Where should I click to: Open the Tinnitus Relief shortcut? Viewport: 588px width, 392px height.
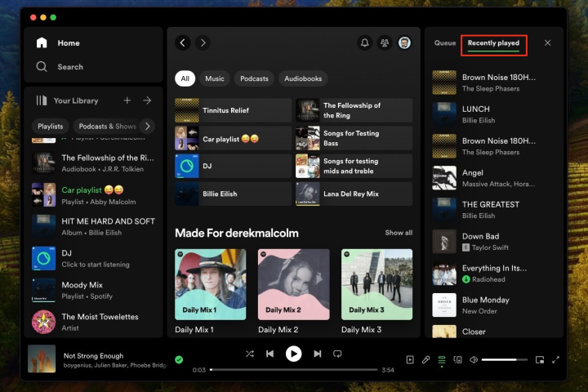tap(233, 110)
